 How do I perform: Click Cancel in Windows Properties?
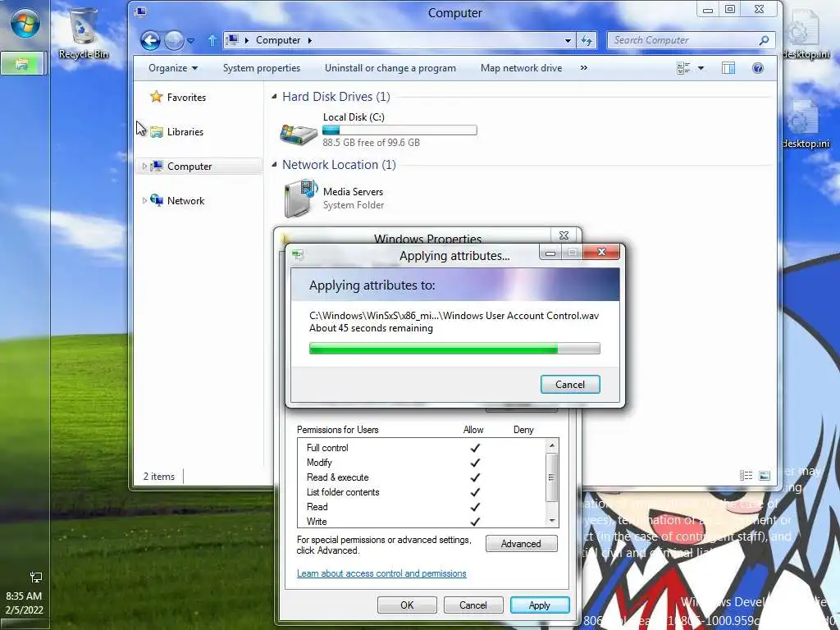tap(473, 605)
